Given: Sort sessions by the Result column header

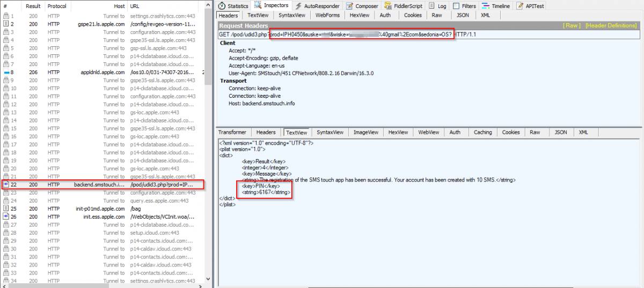Looking at the screenshot, I should (x=34, y=6).
